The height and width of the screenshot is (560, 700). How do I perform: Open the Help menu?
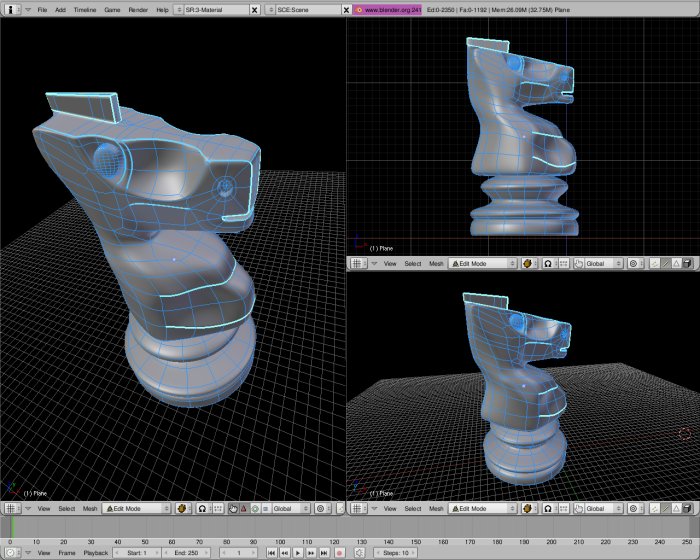pos(162,9)
